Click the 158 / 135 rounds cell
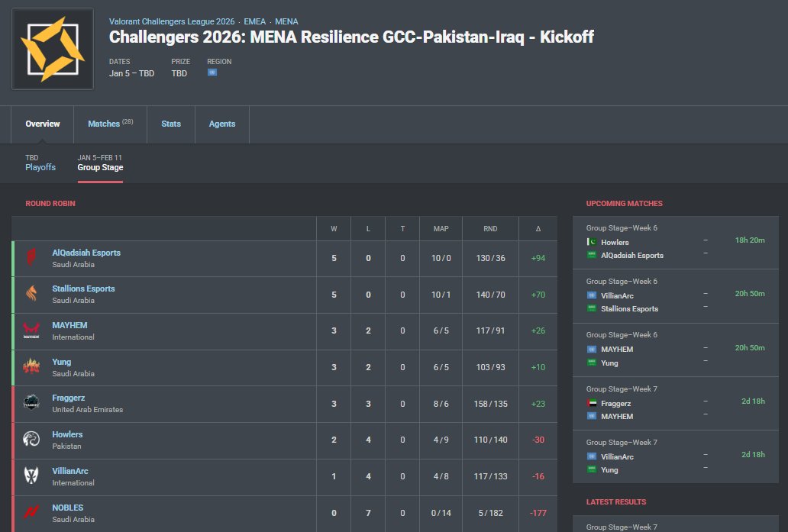788x532 pixels. pos(490,404)
